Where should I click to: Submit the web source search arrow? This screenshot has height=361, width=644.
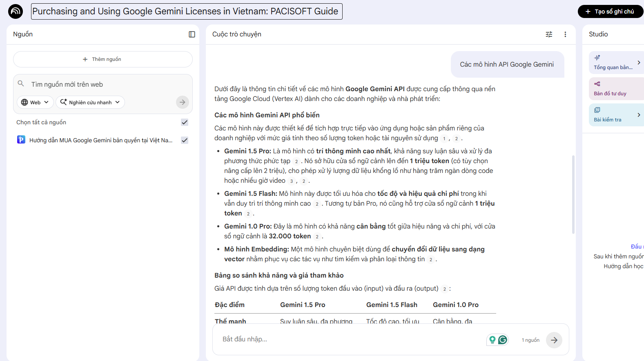(x=183, y=102)
